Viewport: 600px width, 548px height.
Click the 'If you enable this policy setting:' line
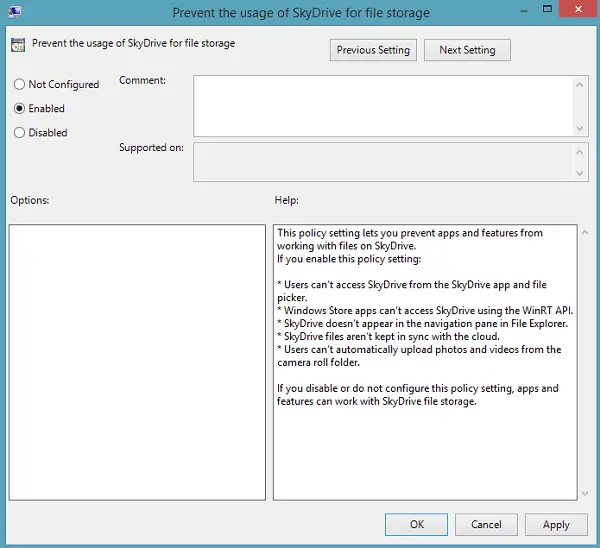click(349, 259)
